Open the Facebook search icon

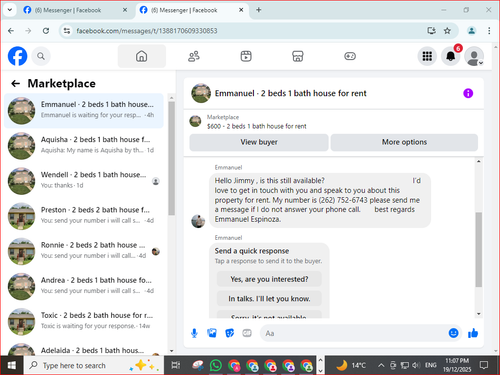[x=41, y=56]
